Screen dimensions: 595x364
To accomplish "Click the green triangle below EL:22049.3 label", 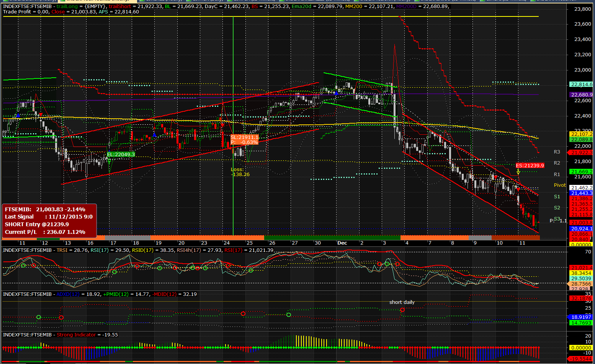I will coord(109,162).
